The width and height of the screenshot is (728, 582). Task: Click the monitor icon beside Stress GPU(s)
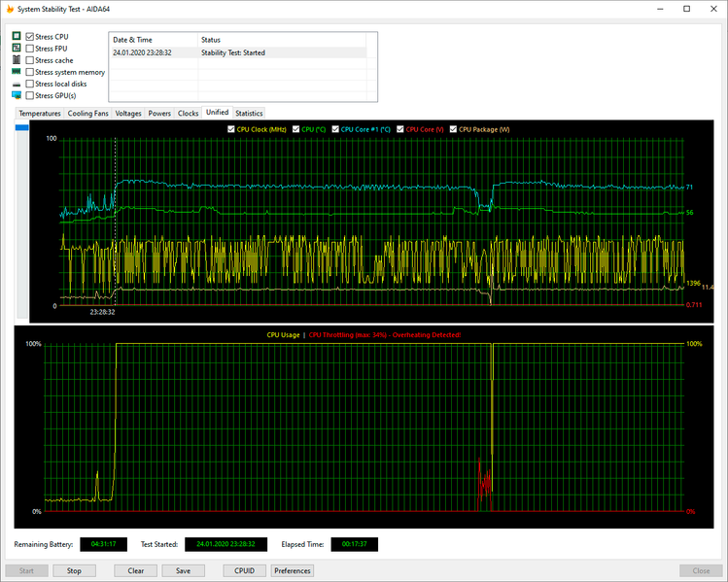(x=17, y=95)
